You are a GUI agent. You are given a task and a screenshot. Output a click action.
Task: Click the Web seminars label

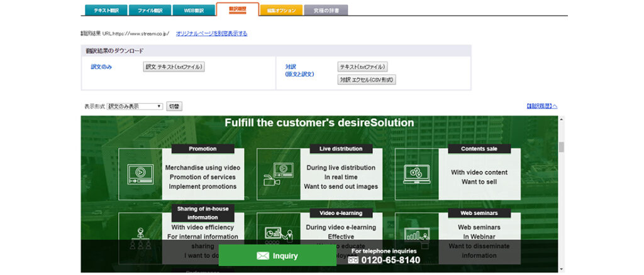coord(479,213)
